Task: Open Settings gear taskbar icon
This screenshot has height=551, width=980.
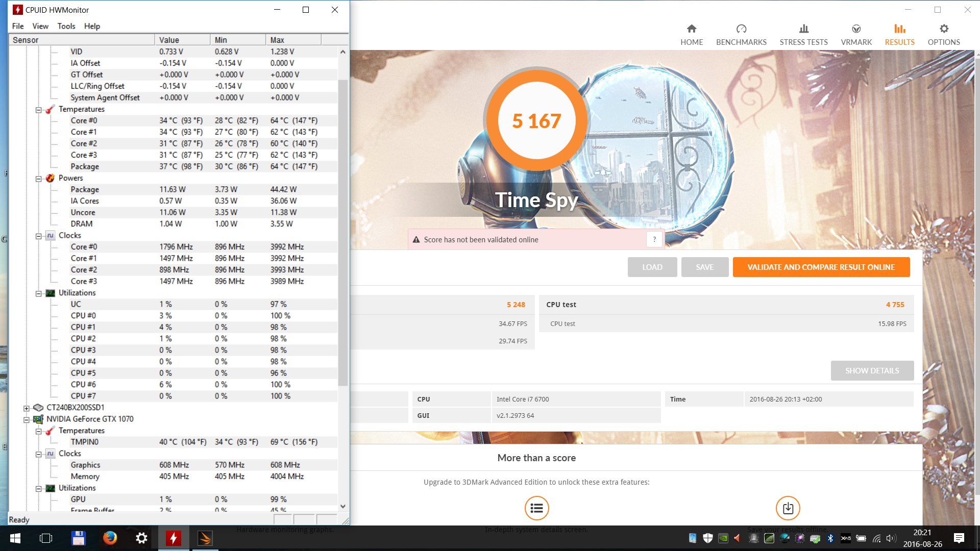Action: click(141, 538)
